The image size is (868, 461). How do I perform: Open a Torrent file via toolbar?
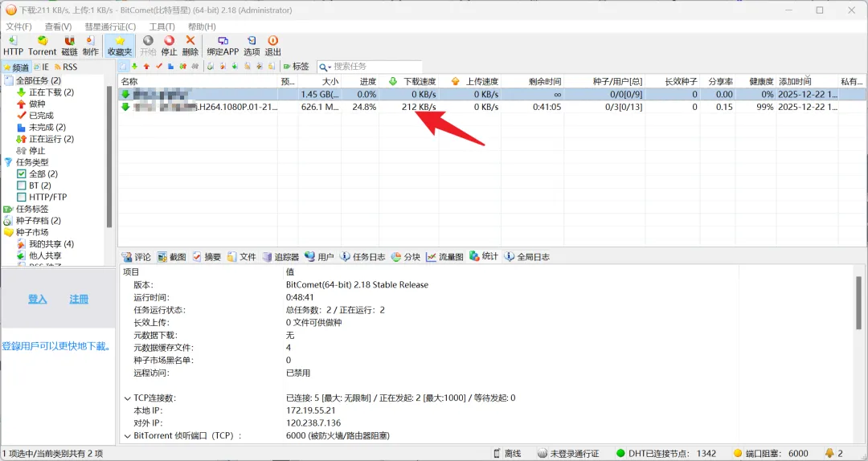[x=42, y=46]
